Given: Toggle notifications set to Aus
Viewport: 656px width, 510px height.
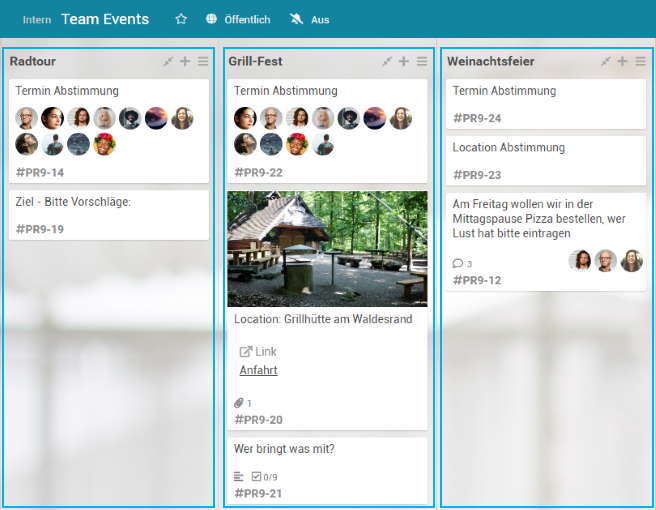Looking at the screenshot, I should pos(309,19).
